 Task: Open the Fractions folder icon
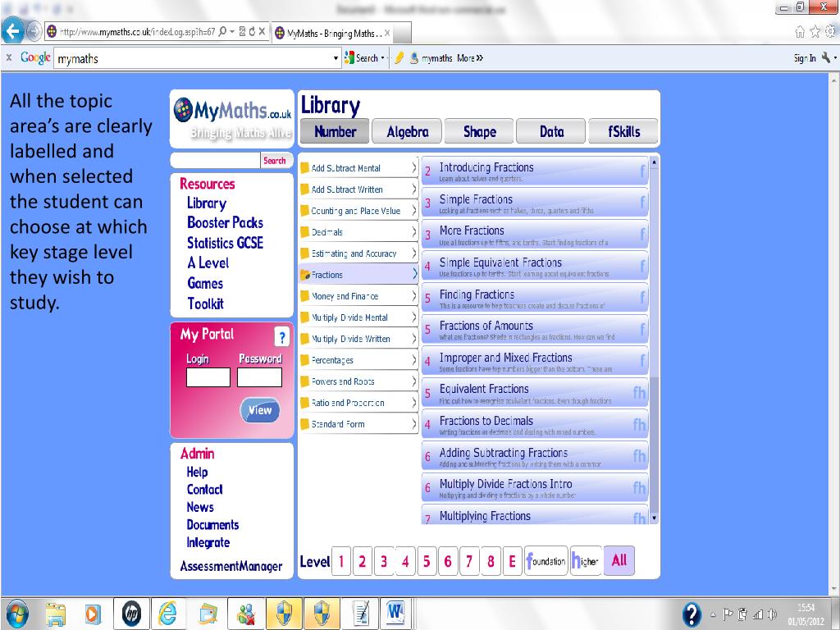click(305, 275)
